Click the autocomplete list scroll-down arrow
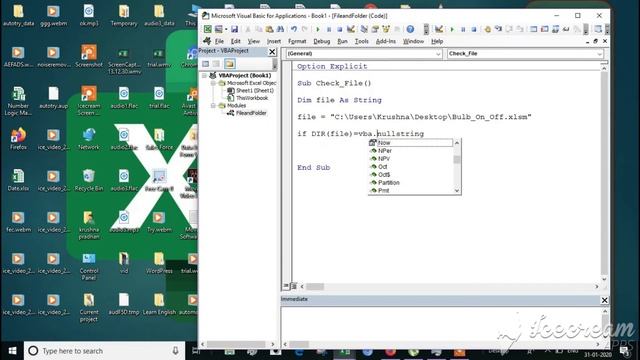Screen dimensions: 640x360 click(x=457, y=191)
